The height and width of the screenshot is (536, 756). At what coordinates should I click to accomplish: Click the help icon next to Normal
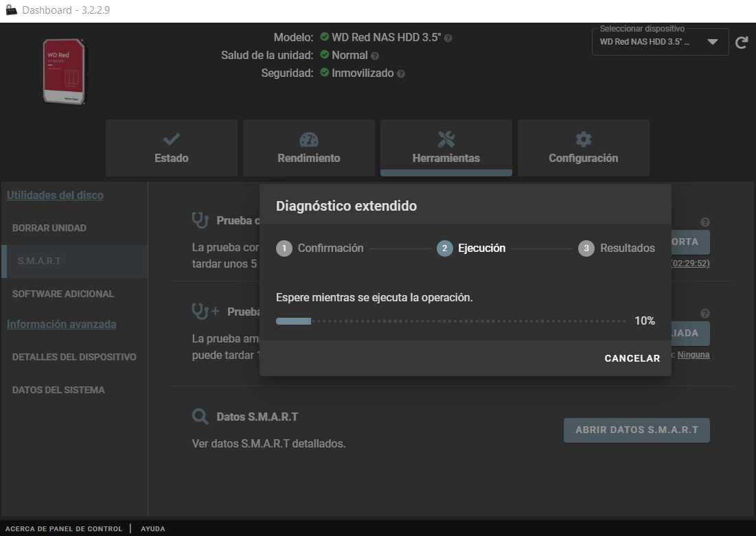click(x=375, y=56)
